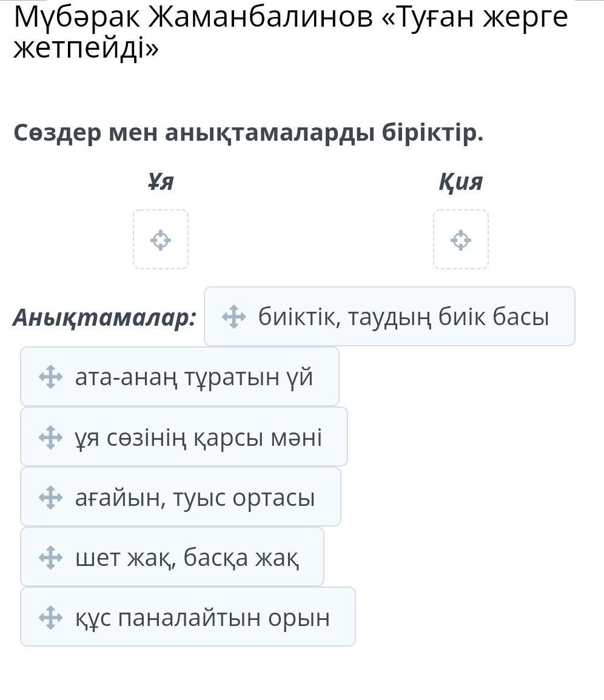The height and width of the screenshot is (700, 604).
Task: Click the word label 'Қия'
Action: [461, 181]
